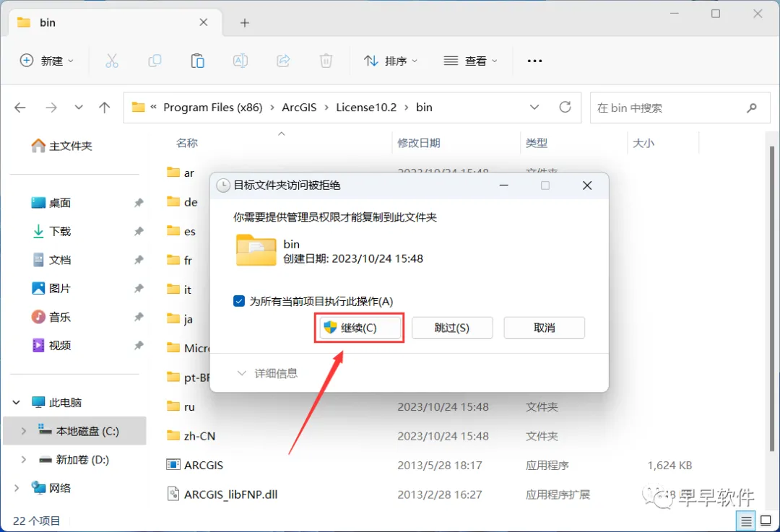Screen dimensions: 780x532
Task: Close the access denied dialog
Action: click(587, 186)
